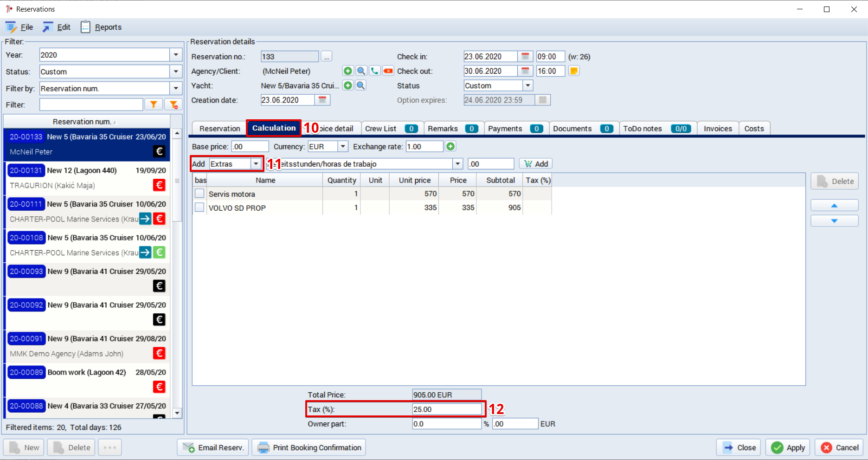The image size is (868, 460).
Task: Add a new agency/client with the plus icon
Action: (347, 71)
